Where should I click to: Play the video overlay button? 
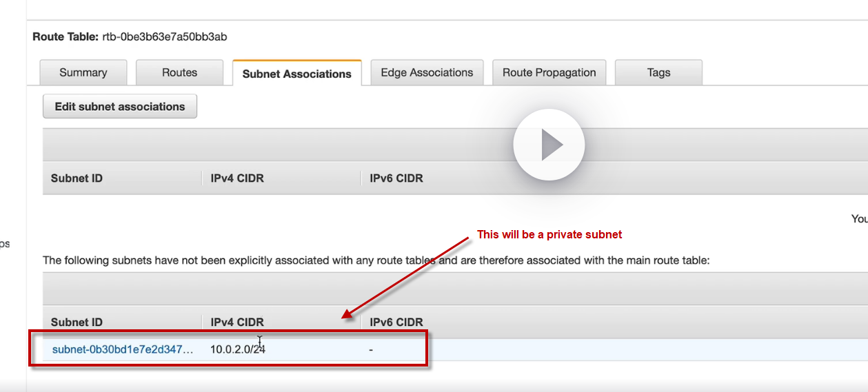click(549, 145)
